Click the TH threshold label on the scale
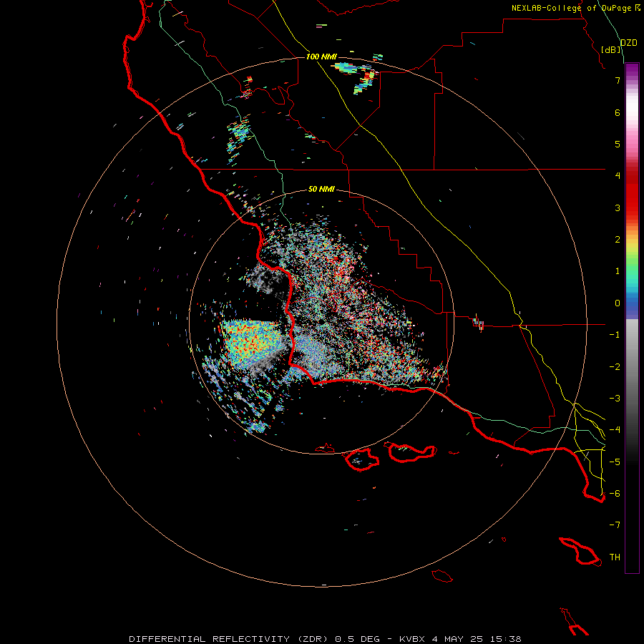This screenshot has height=644, width=644. 615,557
